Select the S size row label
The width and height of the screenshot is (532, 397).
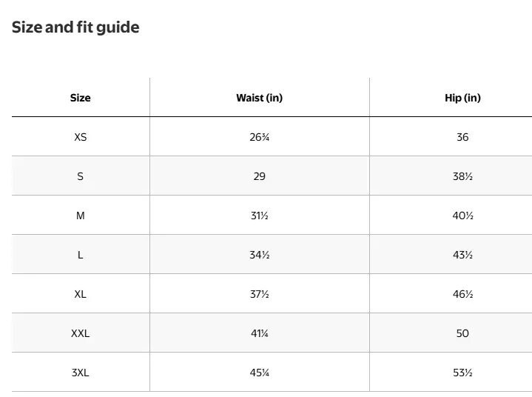coord(81,176)
